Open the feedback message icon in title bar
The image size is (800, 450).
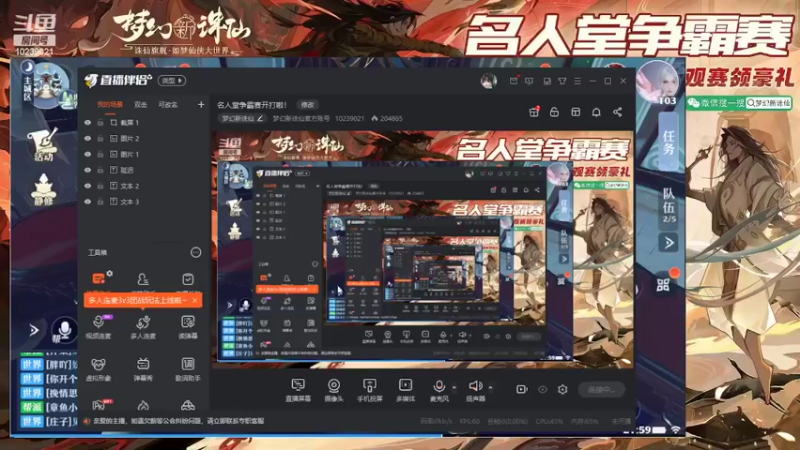pos(529,81)
